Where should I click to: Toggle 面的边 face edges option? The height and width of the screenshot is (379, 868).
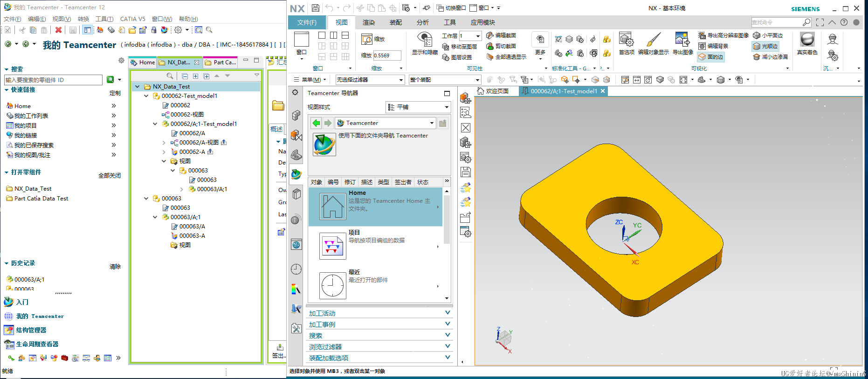[x=710, y=57]
